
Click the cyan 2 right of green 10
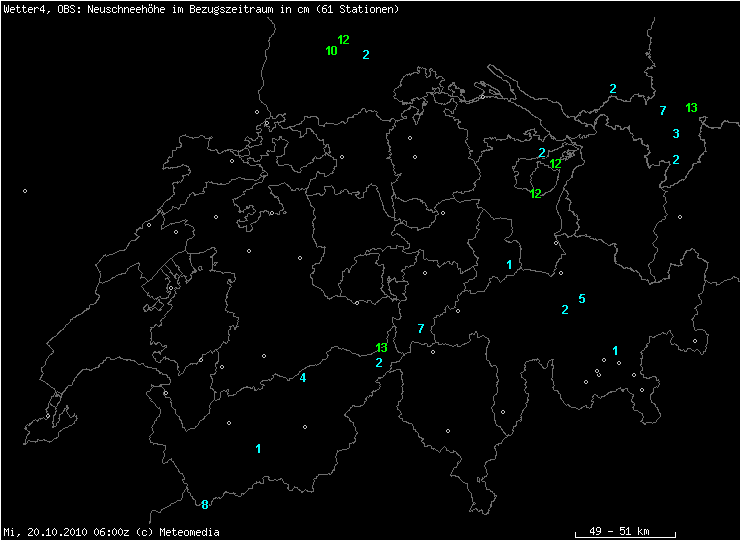[x=366, y=55]
